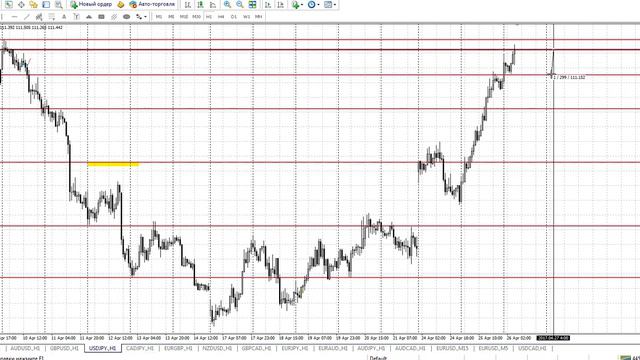Select the horizontal line drawing tool

[x=14, y=17]
